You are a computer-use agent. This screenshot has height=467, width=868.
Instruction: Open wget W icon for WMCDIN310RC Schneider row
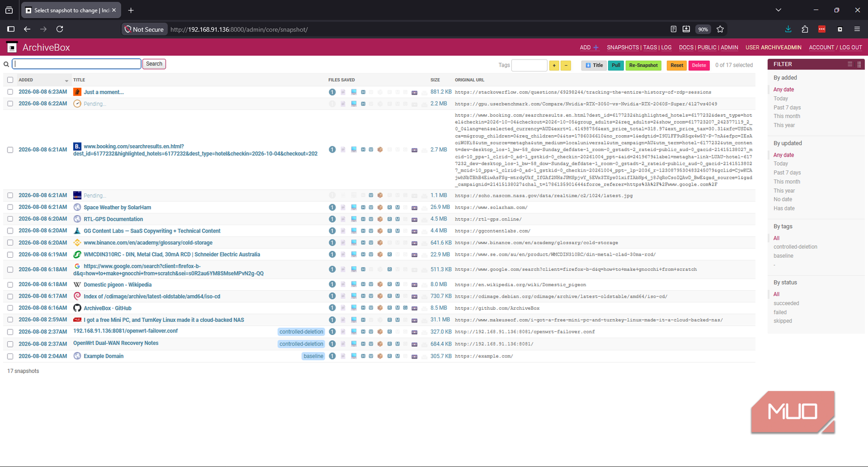coord(371,255)
